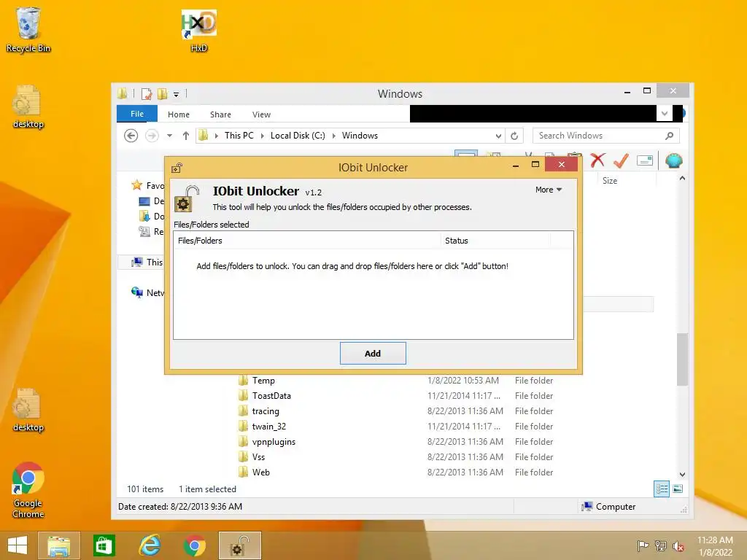This screenshot has width=747, height=560.
Task: Switch to details view icon in status bar
Action: tap(661, 489)
